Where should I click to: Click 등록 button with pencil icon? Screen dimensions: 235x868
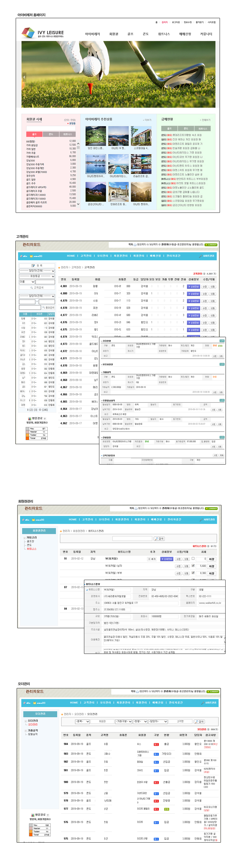click(x=37, y=265)
